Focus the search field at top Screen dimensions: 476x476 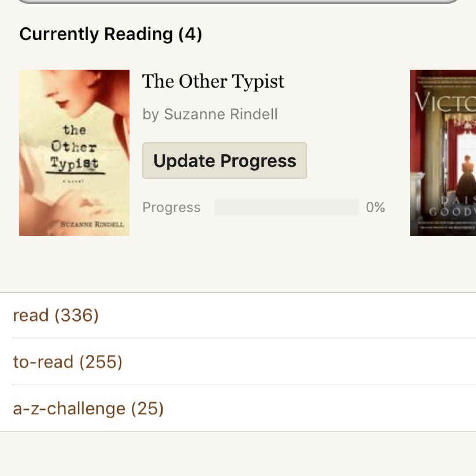coord(238,1)
